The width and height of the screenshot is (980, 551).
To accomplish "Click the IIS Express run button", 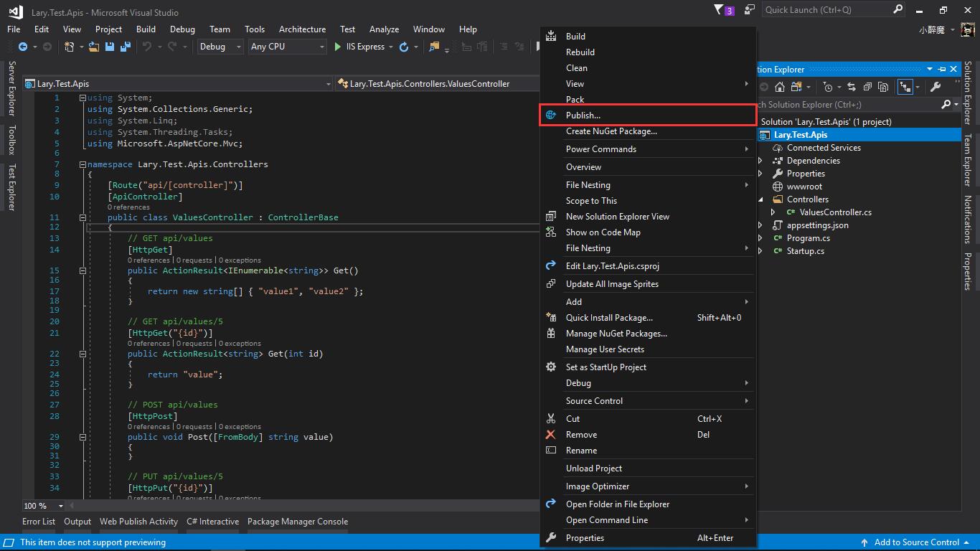I will pos(359,47).
